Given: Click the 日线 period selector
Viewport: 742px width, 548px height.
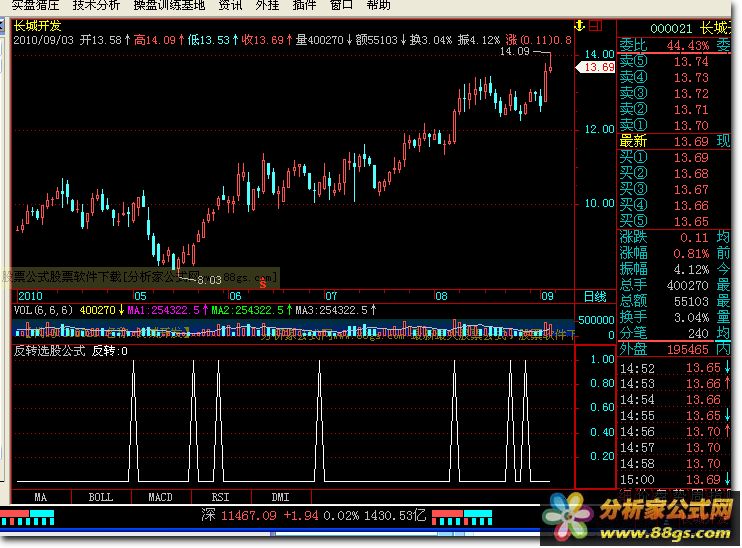Looking at the screenshot, I should click(595, 297).
